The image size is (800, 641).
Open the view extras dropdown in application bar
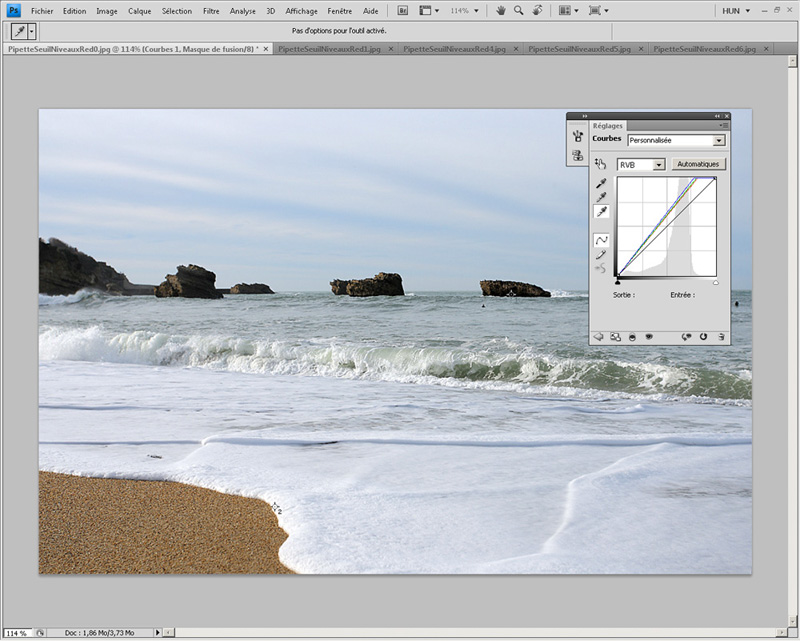point(429,11)
